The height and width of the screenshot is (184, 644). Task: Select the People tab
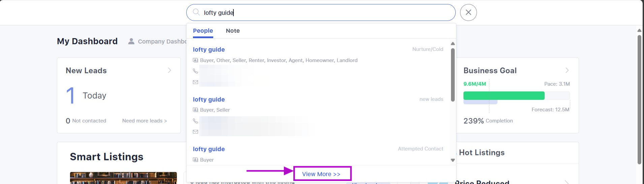pos(203,31)
